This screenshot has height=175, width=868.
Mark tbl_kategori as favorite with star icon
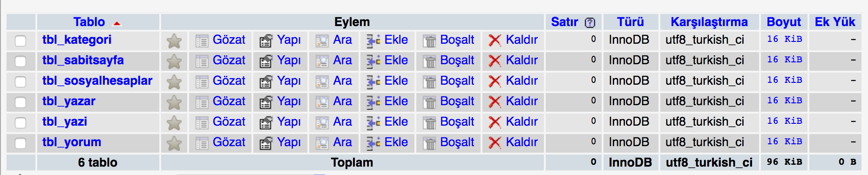[x=174, y=41]
